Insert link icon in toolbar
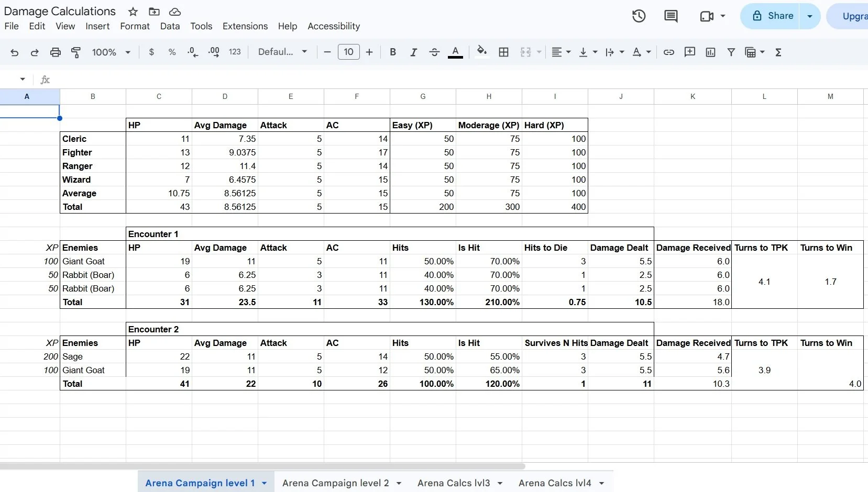 pyautogui.click(x=668, y=52)
